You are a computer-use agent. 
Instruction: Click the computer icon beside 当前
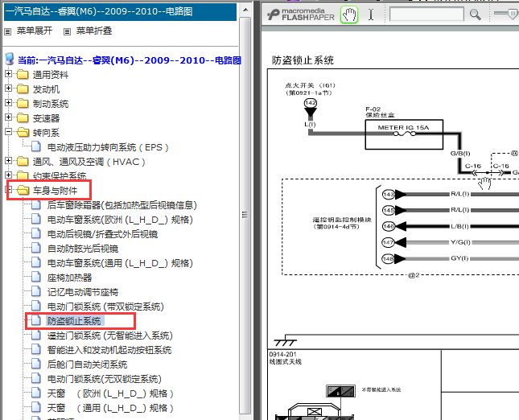click(x=10, y=60)
